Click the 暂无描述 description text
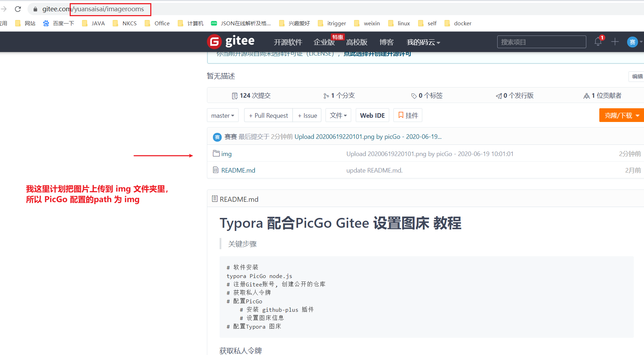 (x=221, y=76)
